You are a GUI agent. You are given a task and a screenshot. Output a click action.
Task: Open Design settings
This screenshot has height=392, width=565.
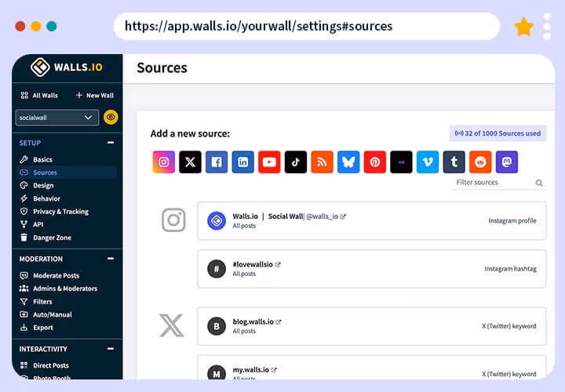[36, 185]
